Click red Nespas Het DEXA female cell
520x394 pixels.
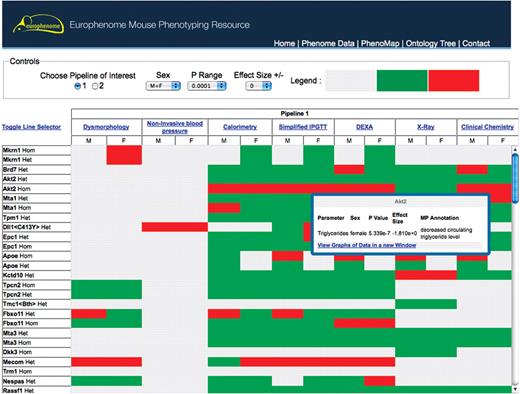click(379, 381)
